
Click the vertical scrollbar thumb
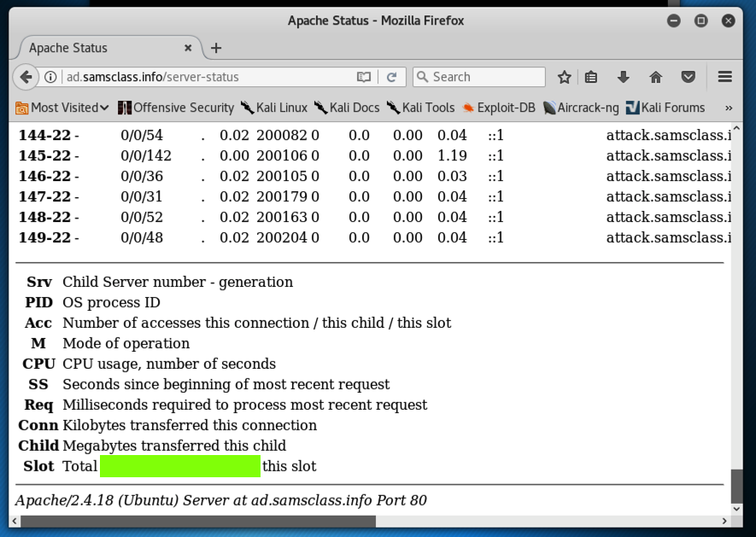pyautogui.click(x=737, y=486)
